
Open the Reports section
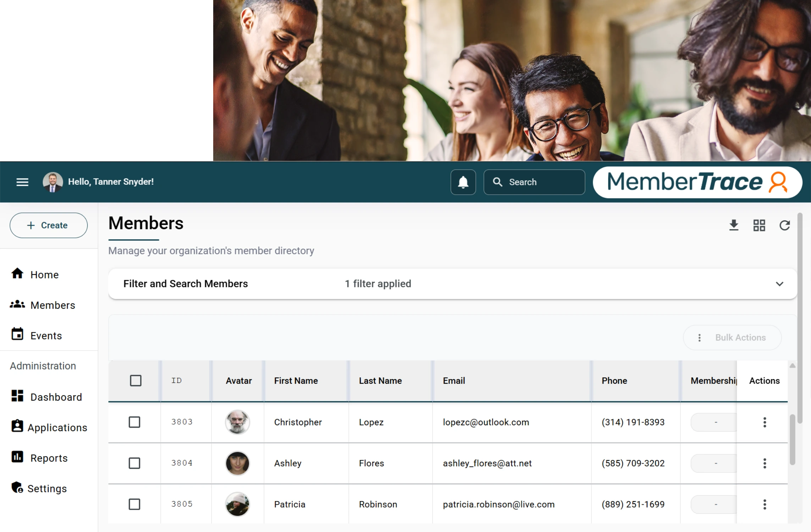(49, 458)
